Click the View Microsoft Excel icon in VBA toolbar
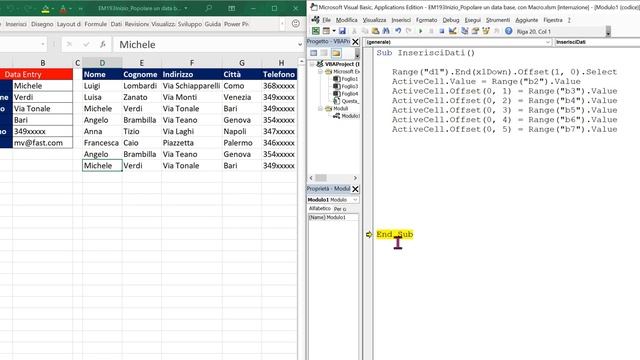The height and width of the screenshot is (360, 640). [316, 31]
